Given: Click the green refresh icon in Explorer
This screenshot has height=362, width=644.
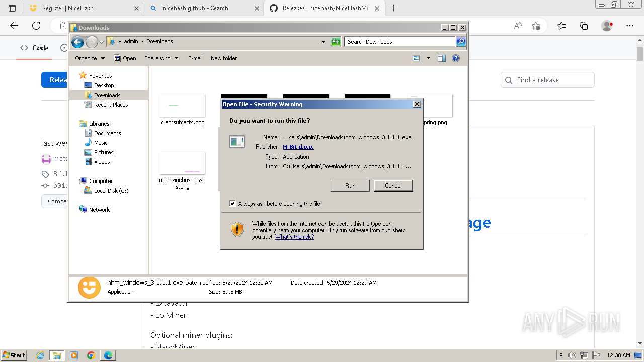Looking at the screenshot, I should coord(336,42).
